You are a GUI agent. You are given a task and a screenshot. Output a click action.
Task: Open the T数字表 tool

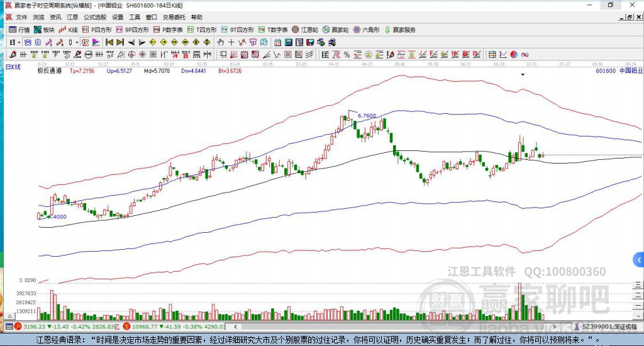coord(273,30)
